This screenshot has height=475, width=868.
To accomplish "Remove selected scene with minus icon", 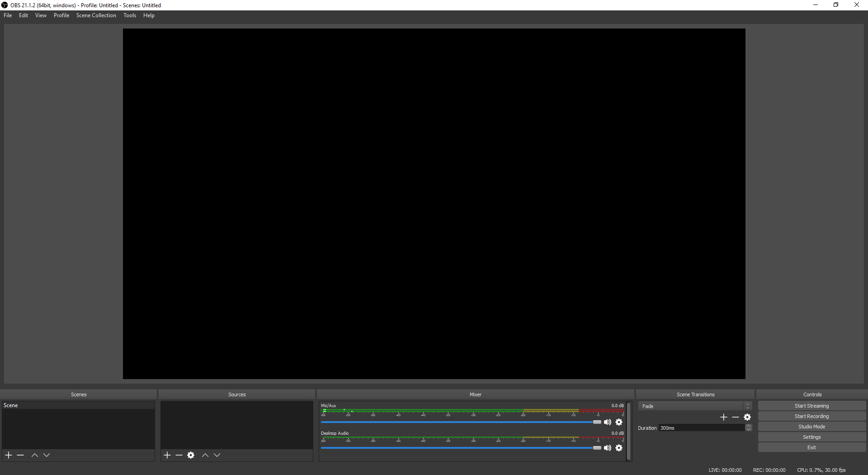I will point(20,455).
